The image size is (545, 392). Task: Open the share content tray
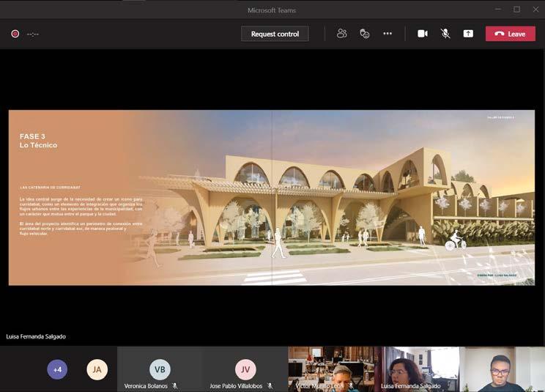pyautogui.click(x=468, y=34)
